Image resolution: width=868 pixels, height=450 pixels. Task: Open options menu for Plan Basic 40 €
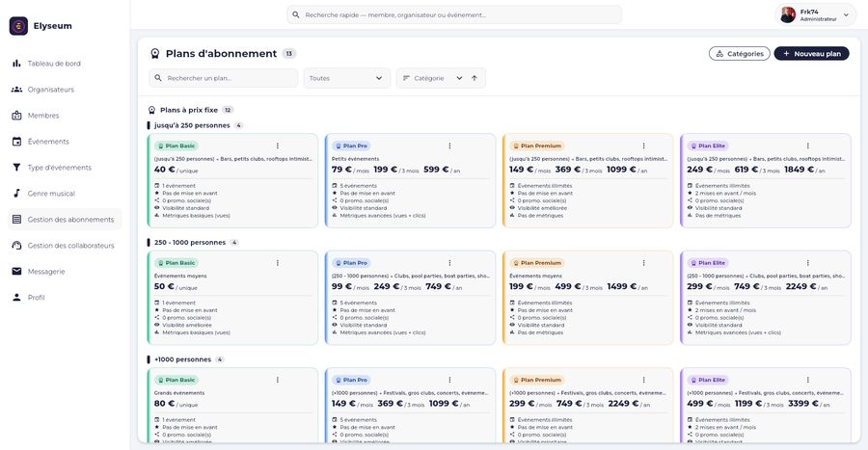[x=278, y=146]
